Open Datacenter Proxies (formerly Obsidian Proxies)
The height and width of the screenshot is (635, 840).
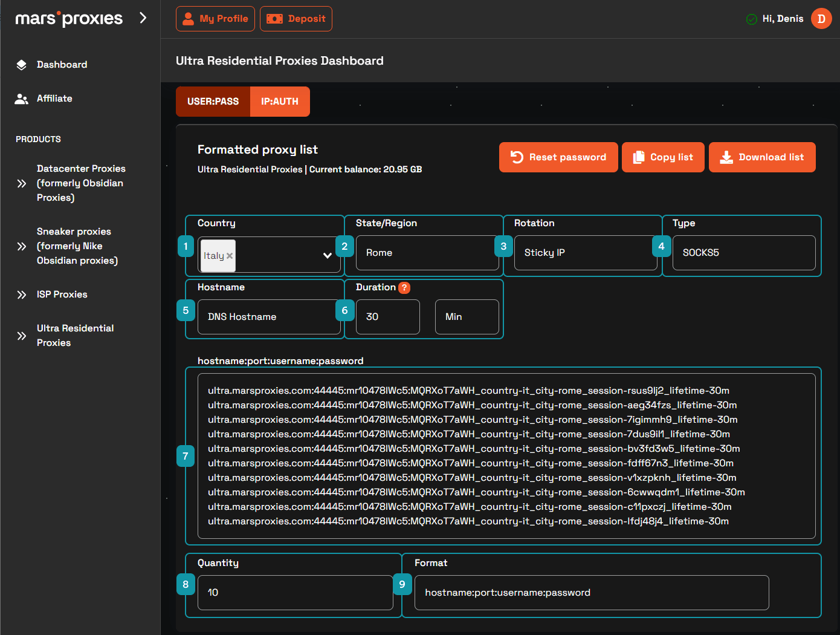tap(81, 183)
